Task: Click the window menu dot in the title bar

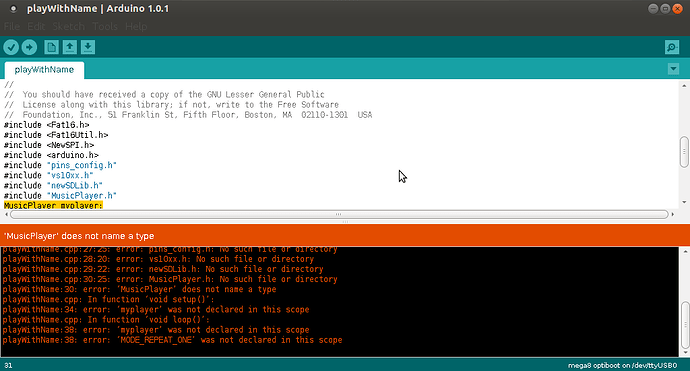Action: pos(13,9)
